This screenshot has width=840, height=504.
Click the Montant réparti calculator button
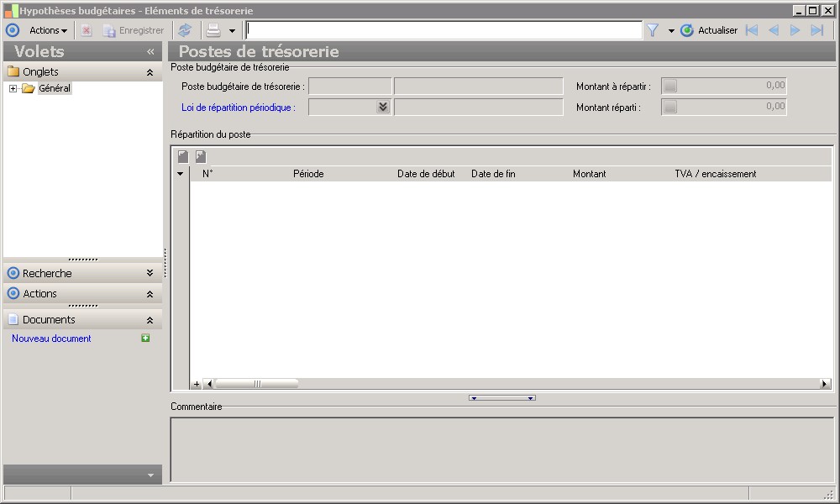670,108
